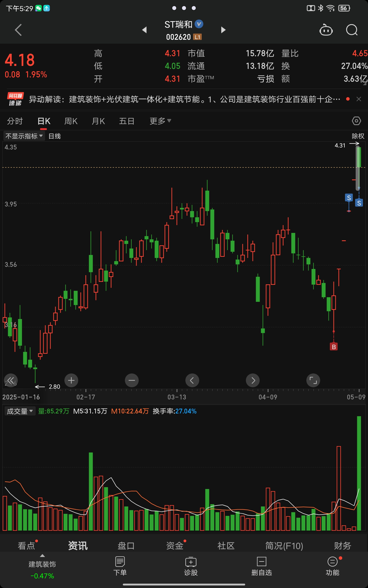Tap the L1 quote level badge
Screen dimensions: 368x588
pos(197,37)
